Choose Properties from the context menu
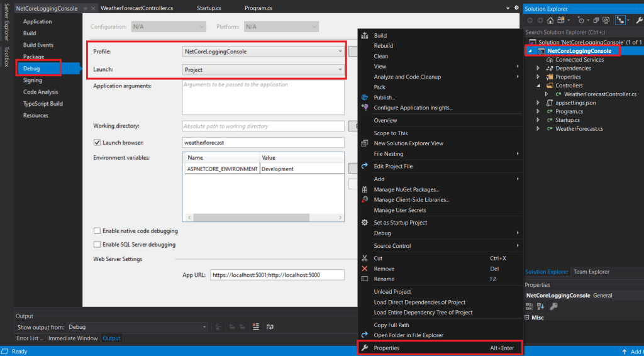 point(386,348)
